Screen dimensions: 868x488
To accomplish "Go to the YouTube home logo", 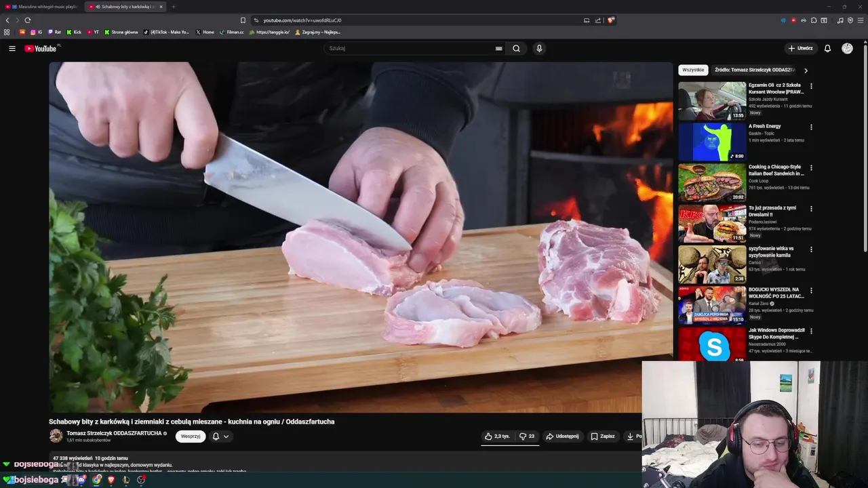I will click(42, 48).
